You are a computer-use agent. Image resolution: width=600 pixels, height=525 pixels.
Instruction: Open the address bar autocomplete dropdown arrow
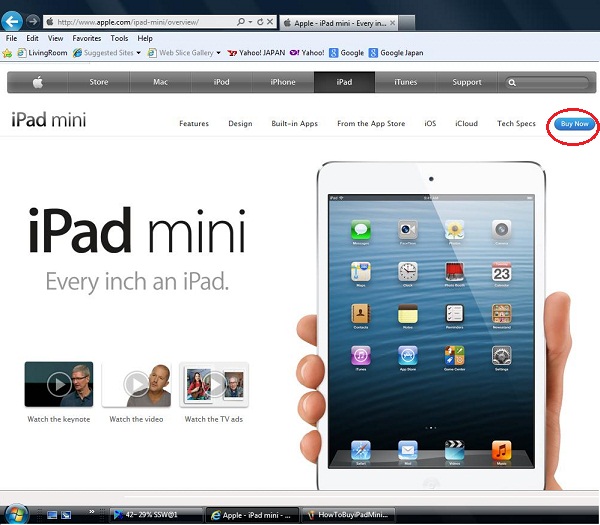coord(250,22)
